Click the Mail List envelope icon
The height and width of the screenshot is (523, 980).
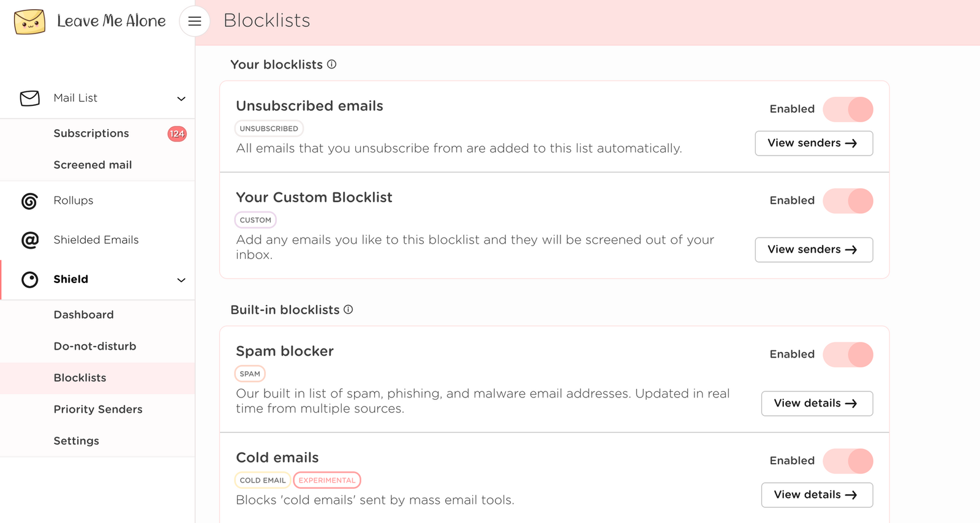pos(29,98)
